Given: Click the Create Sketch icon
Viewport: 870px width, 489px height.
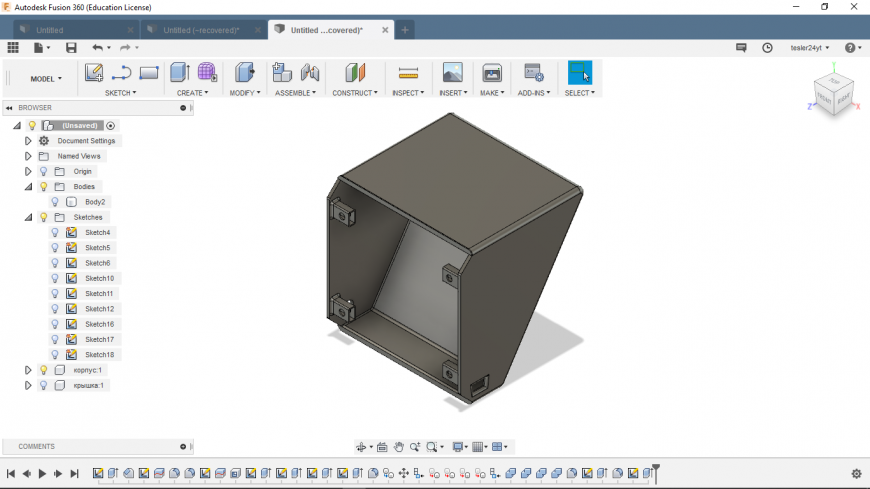Looking at the screenshot, I should [94, 73].
